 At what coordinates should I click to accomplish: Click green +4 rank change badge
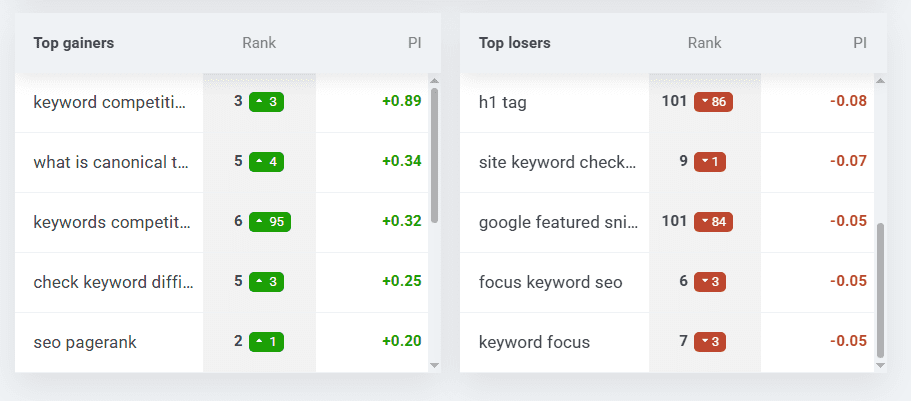tap(266, 161)
